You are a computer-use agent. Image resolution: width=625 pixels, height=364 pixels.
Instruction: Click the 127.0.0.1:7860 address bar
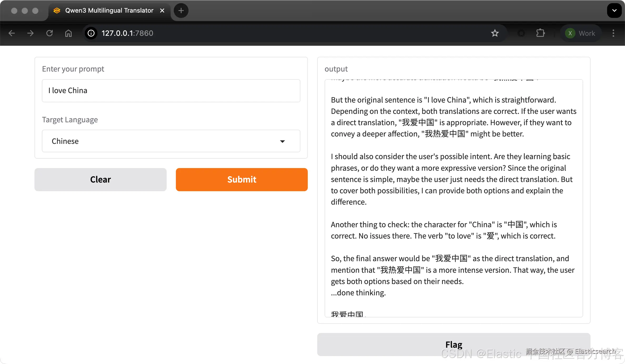pyautogui.click(x=263, y=33)
